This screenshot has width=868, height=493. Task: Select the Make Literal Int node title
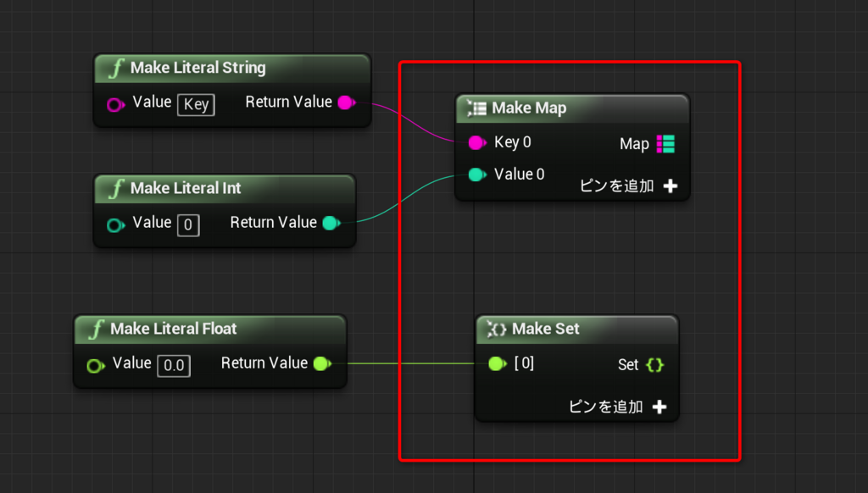tap(186, 188)
